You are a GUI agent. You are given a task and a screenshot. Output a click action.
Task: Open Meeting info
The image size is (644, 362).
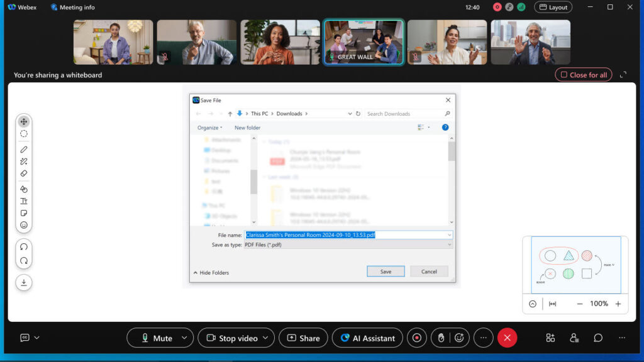pos(73,8)
